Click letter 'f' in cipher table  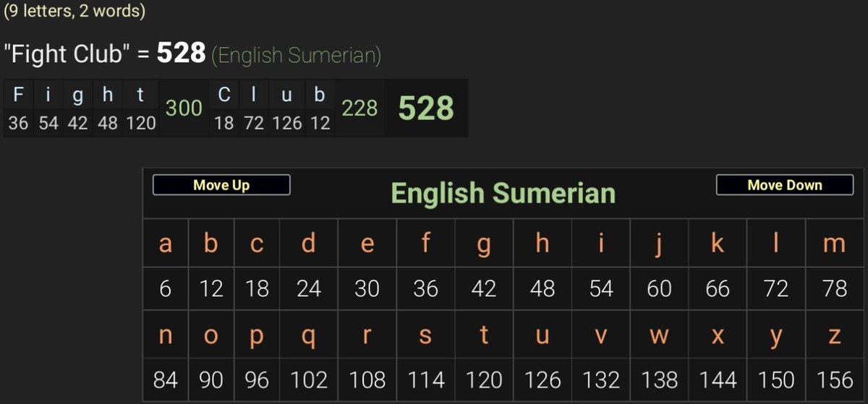point(425,244)
